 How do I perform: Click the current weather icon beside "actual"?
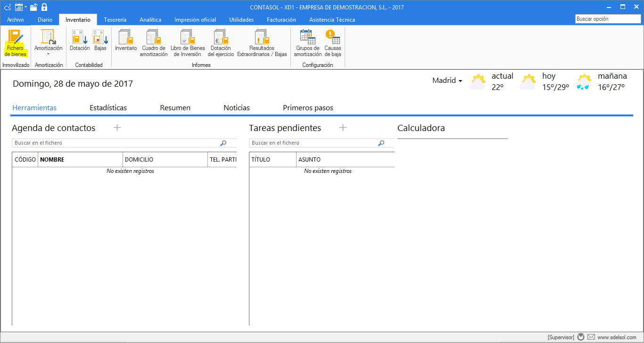point(478,82)
